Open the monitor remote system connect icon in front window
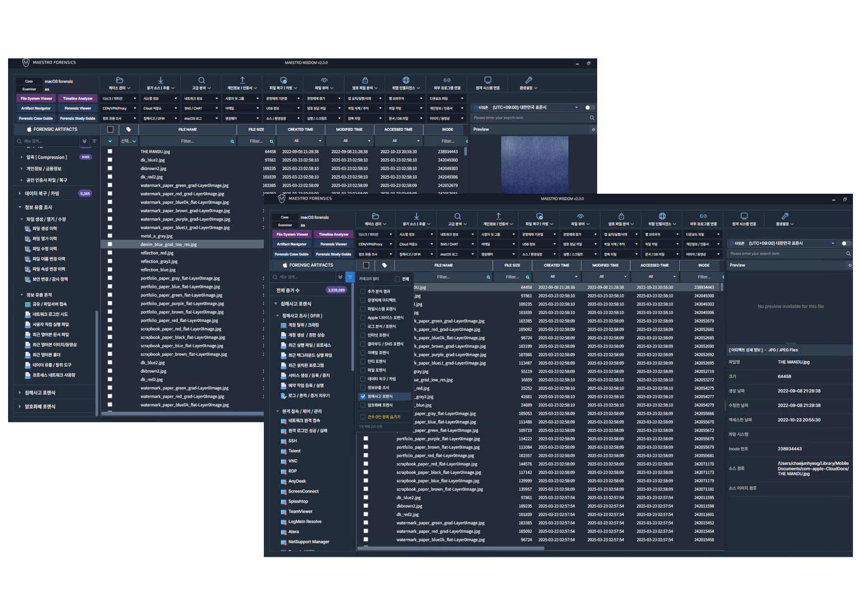 pos(744,216)
